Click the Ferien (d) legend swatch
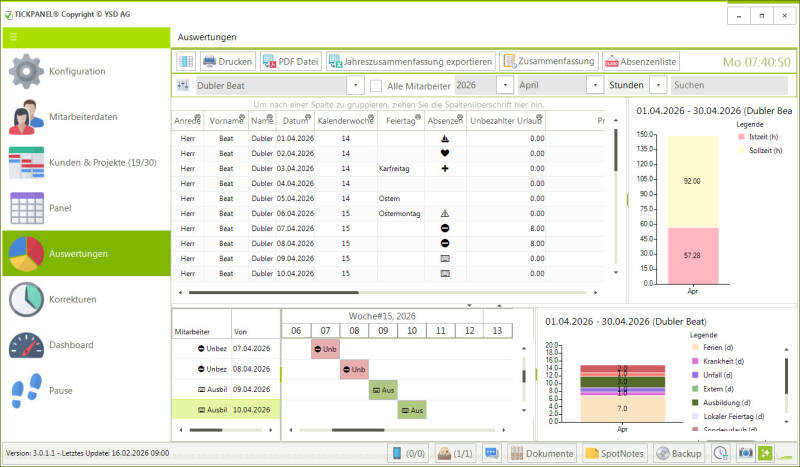800x467 pixels. tap(695, 347)
